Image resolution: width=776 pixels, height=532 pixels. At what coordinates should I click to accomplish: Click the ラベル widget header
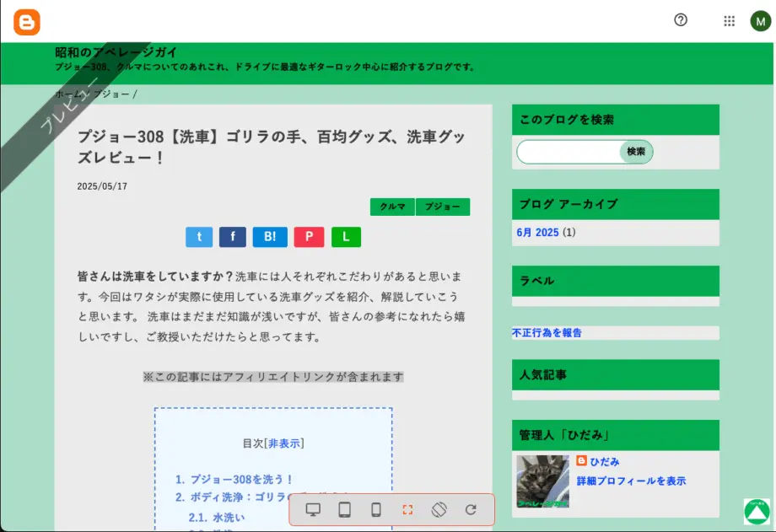[615, 281]
